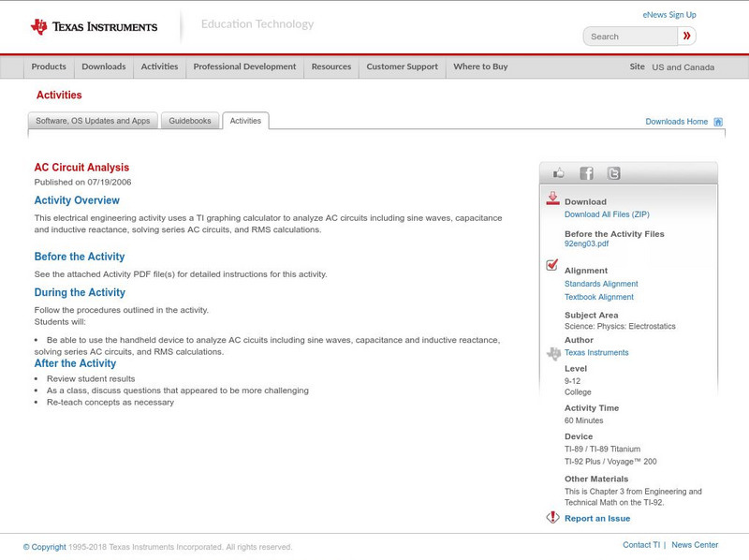
Task: Click the 60 Minutes activity time
Action: (583, 420)
